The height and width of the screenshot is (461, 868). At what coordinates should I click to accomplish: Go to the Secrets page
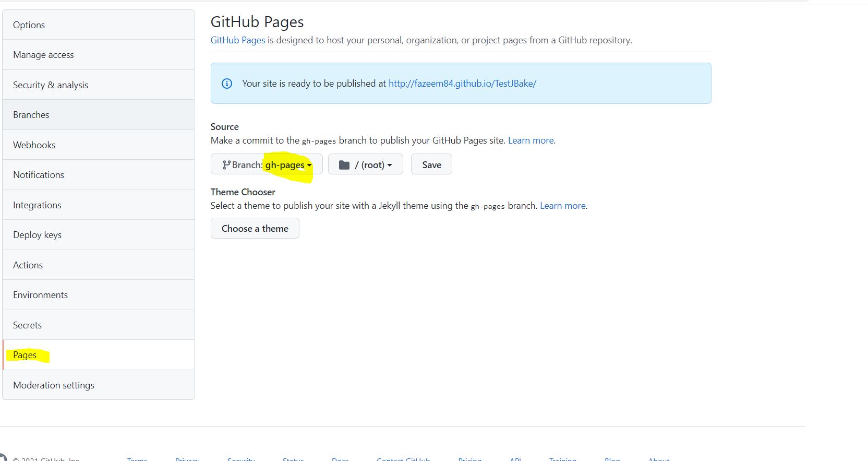click(99, 325)
